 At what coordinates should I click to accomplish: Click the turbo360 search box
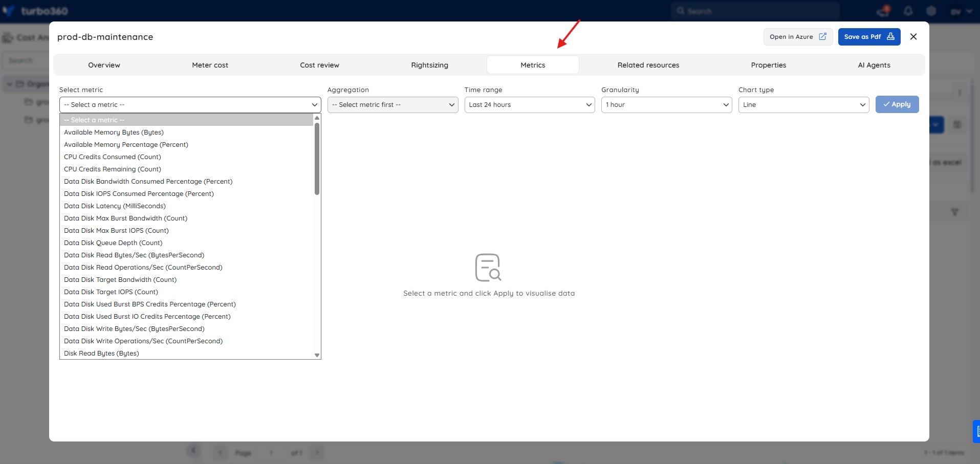coord(755,11)
